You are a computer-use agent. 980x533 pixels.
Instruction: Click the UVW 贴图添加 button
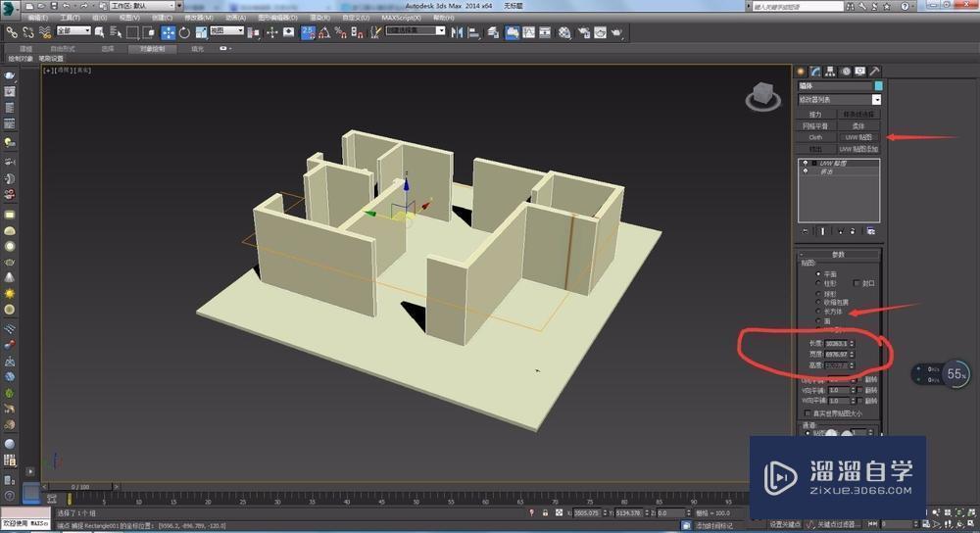858,149
